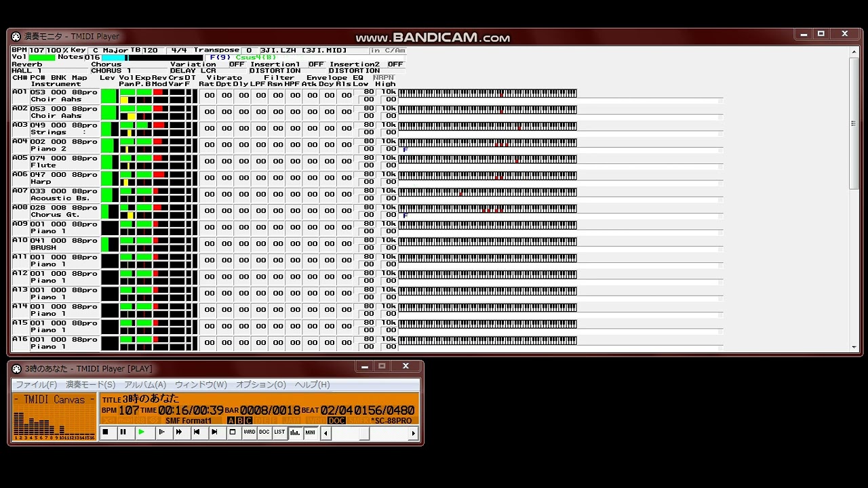Image resolution: width=868 pixels, height=488 pixels.
Task: Switch to MINI mode
Action: point(310,432)
